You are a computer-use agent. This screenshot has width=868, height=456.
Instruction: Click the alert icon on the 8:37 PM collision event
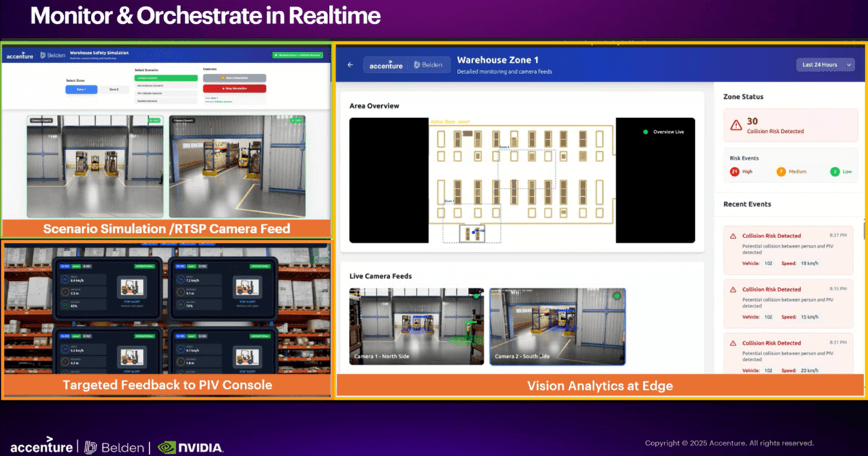734,235
